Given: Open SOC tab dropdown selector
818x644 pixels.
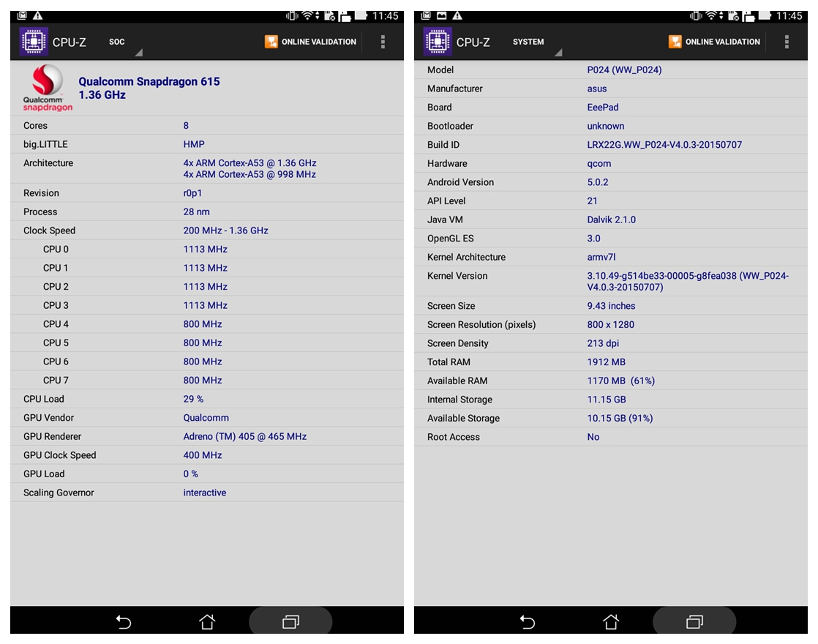Looking at the screenshot, I should 124,42.
